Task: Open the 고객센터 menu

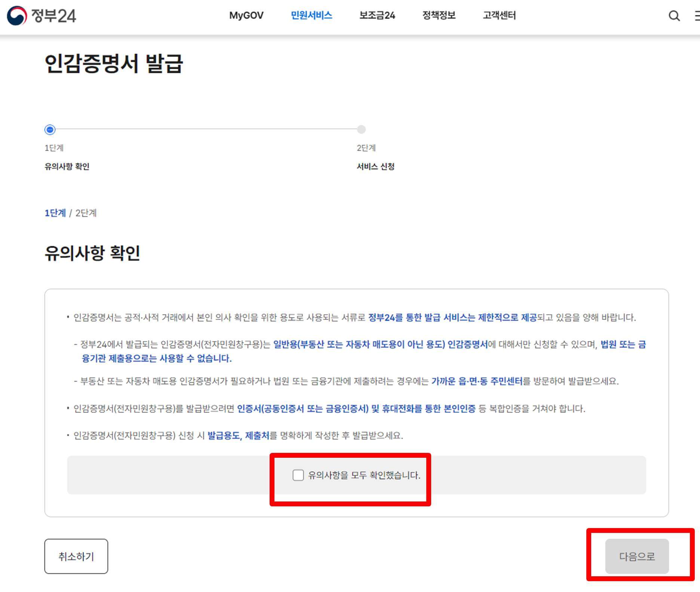Action: [x=500, y=15]
